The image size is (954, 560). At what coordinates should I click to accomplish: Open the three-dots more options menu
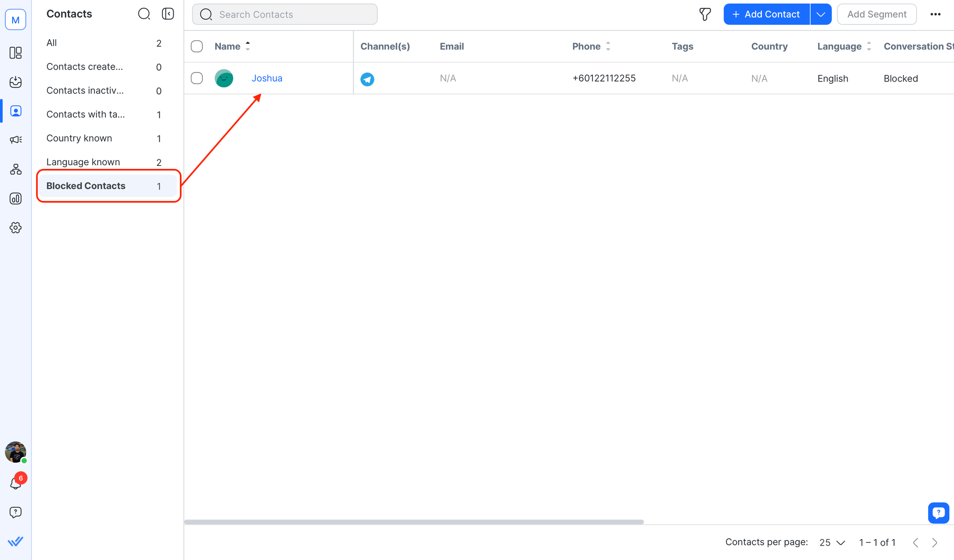(x=935, y=14)
